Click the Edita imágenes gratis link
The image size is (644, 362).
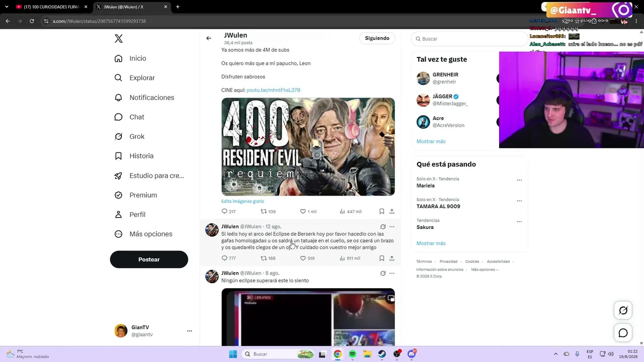(243, 201)
